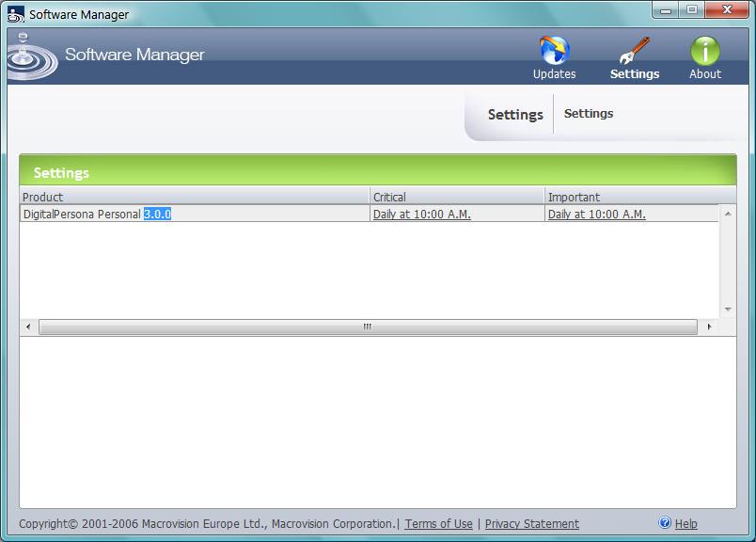
Task: Click the Software Manager title bar icon
Action: (x=15, y=14)
